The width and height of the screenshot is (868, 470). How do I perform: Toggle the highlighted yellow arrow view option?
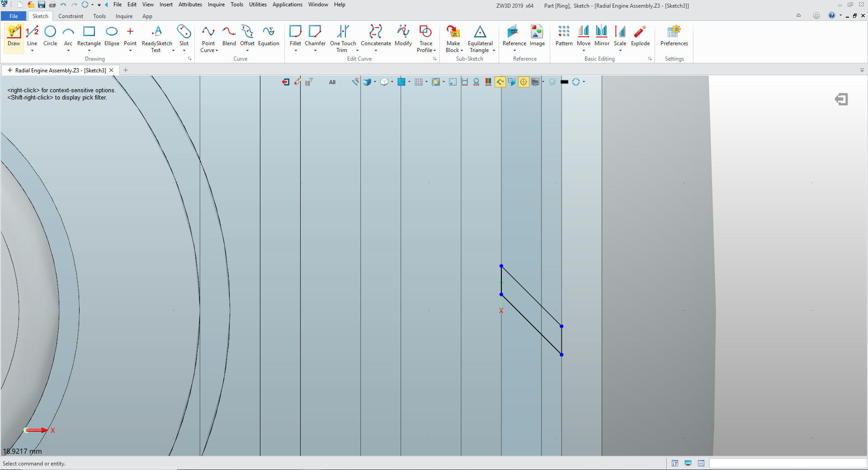tap(500, 82)
